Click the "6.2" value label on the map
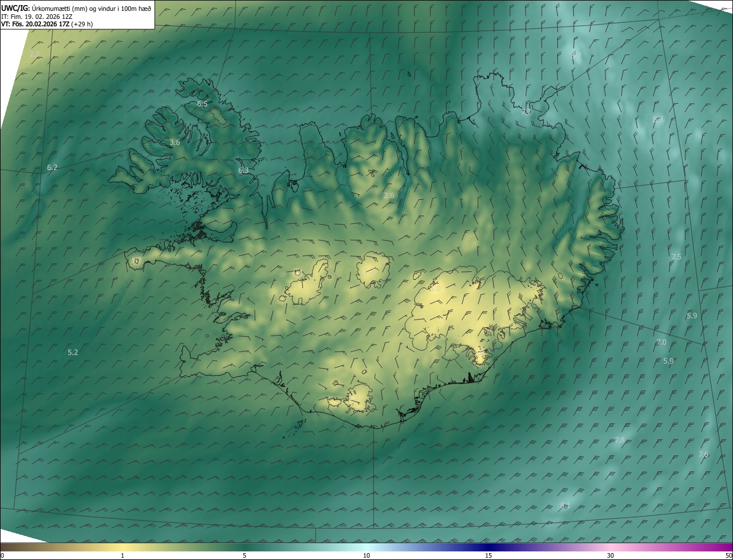The height and width of the screenshot is (560, 733). [52, 168]
